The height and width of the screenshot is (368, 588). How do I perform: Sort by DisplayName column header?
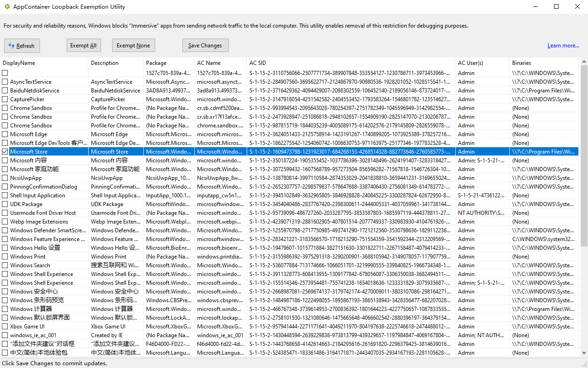(44, 63)
